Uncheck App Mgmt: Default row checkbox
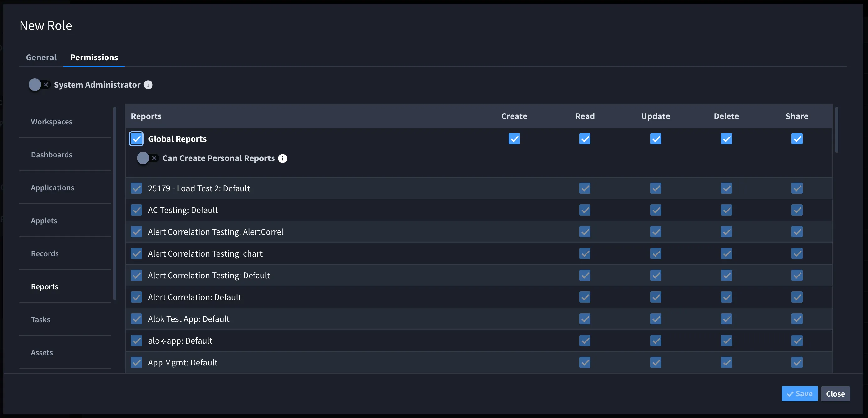 (136, 362)
